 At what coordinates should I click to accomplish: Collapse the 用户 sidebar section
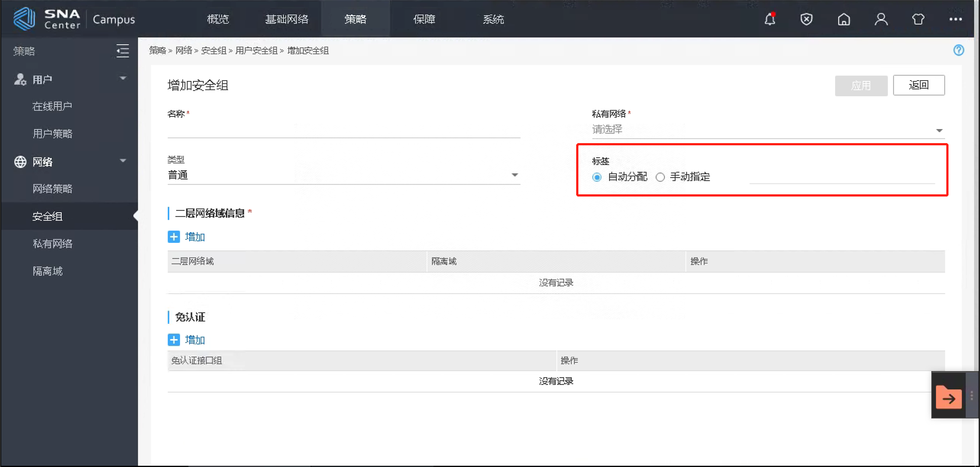pyautogui.click(x=123, y=79)
